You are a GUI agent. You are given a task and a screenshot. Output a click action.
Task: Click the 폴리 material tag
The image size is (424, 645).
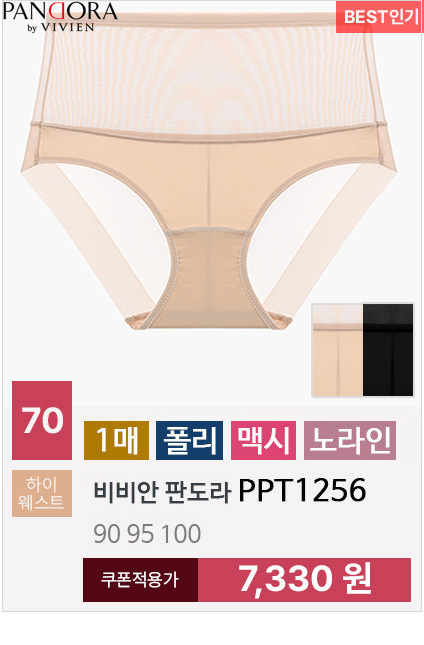click(x=189, y=440)
